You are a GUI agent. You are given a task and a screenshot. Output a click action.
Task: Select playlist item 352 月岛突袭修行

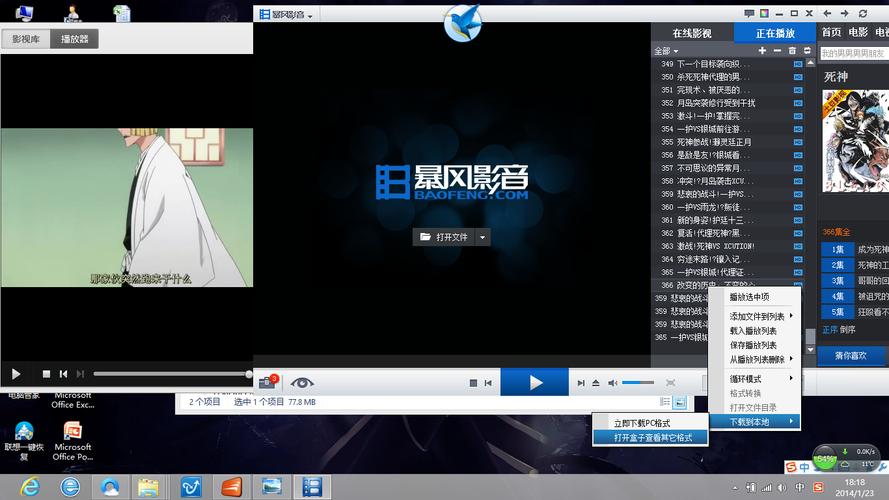tap(727, 103)
